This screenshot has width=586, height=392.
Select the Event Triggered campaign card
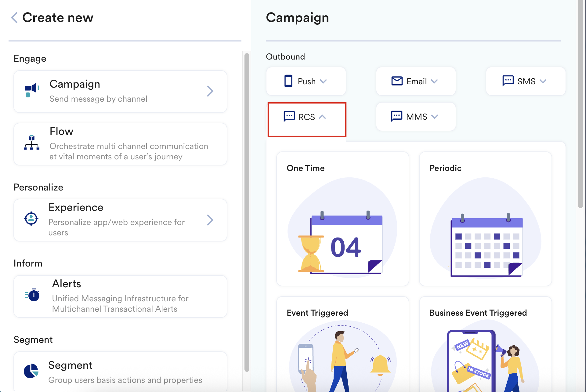pyautogui.click(x=342, y=345)
